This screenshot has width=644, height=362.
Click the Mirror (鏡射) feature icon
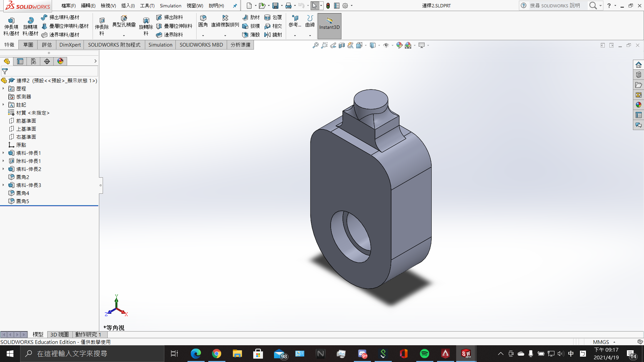pyautogui.click(x=267, y=35)
